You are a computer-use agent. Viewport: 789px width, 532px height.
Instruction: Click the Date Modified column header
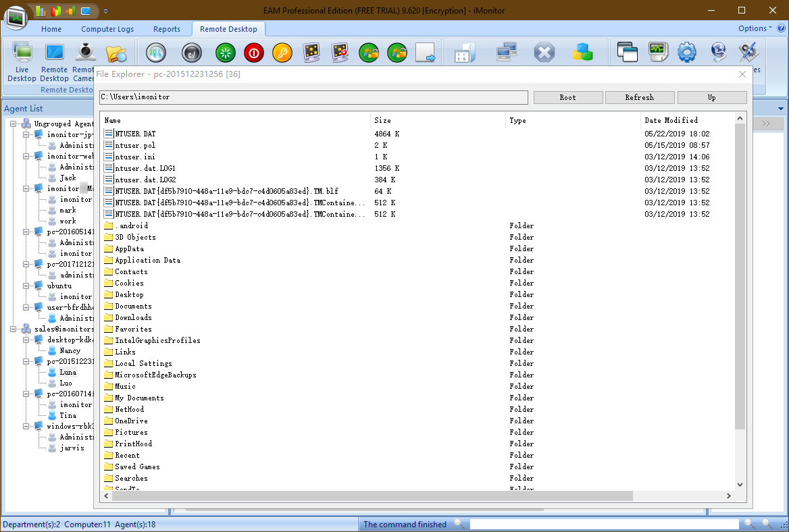[x=688, y=120]
